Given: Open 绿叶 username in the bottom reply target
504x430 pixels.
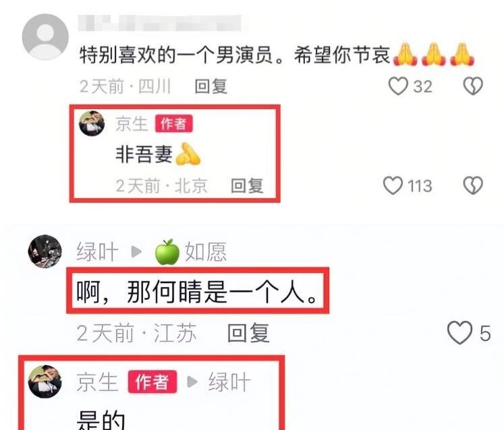Looking at the screenshot, I should tap(229, 382).
